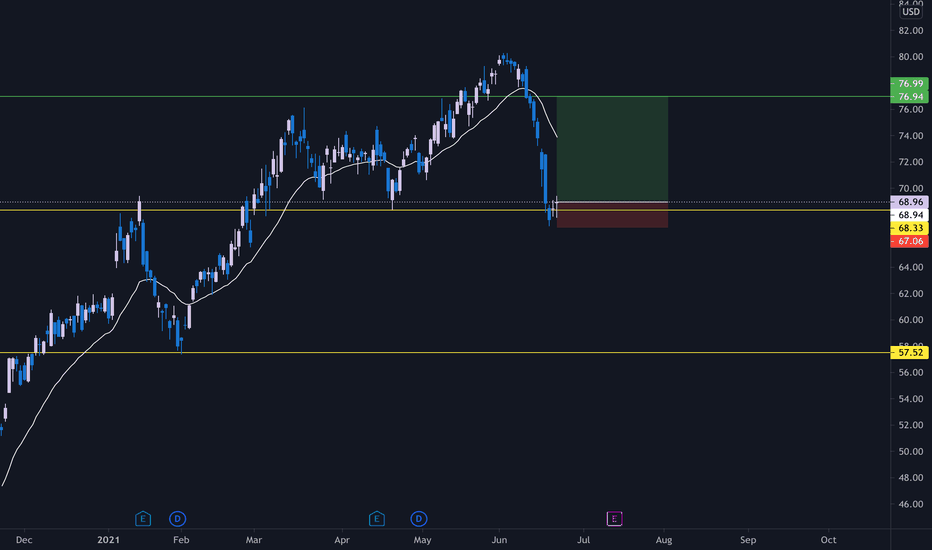This screenshot has width=932, height=550.
Task: Select the red stop zone of the long position
Action: point(612,215)
